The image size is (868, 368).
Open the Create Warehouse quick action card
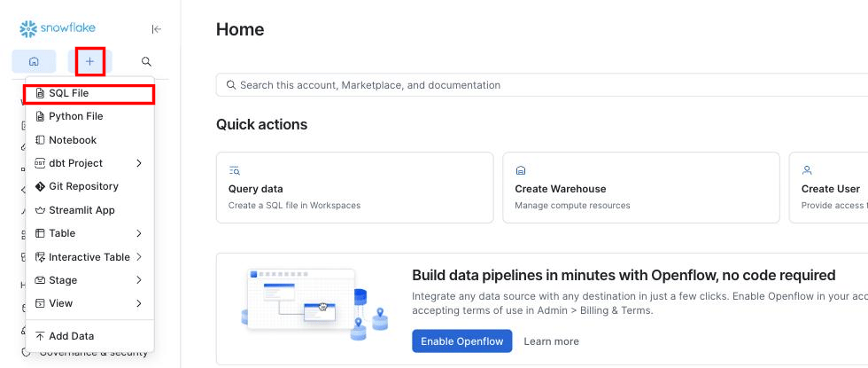(641, 188)
